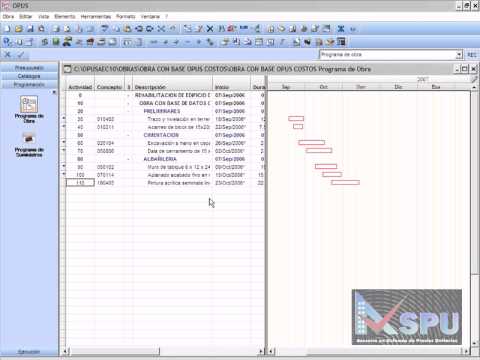Click the Inicio column header

tap(231, 87)
